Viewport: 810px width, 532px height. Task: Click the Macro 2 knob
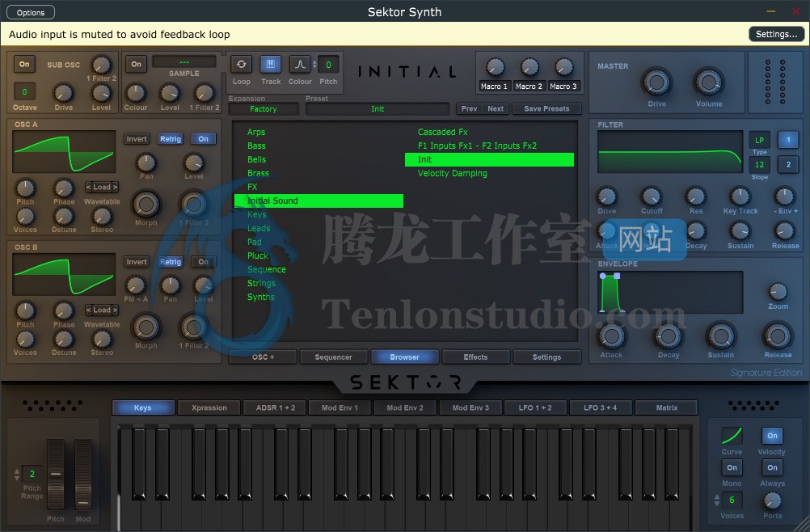pos(529,67)
